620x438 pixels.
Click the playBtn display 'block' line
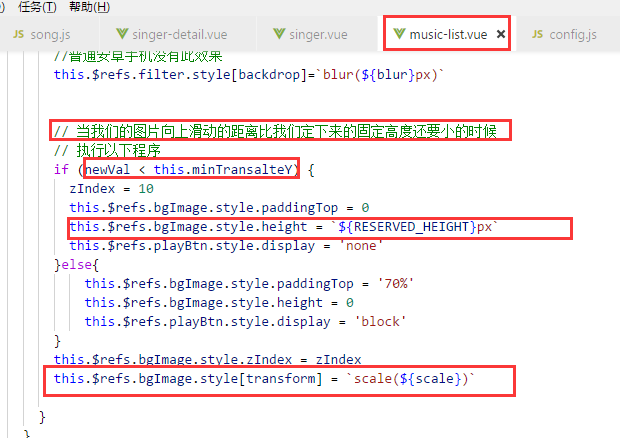[x=245, y=321]
